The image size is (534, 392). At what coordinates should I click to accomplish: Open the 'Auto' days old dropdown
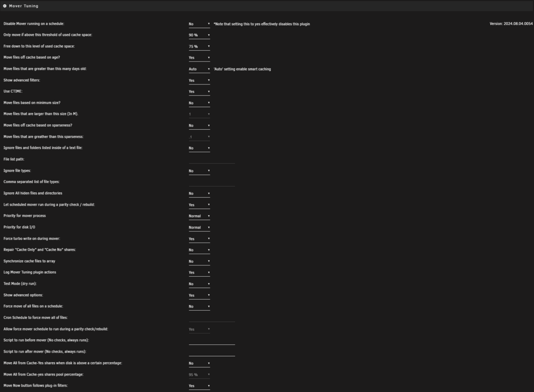pyautogui.click(x=199, y=69)
